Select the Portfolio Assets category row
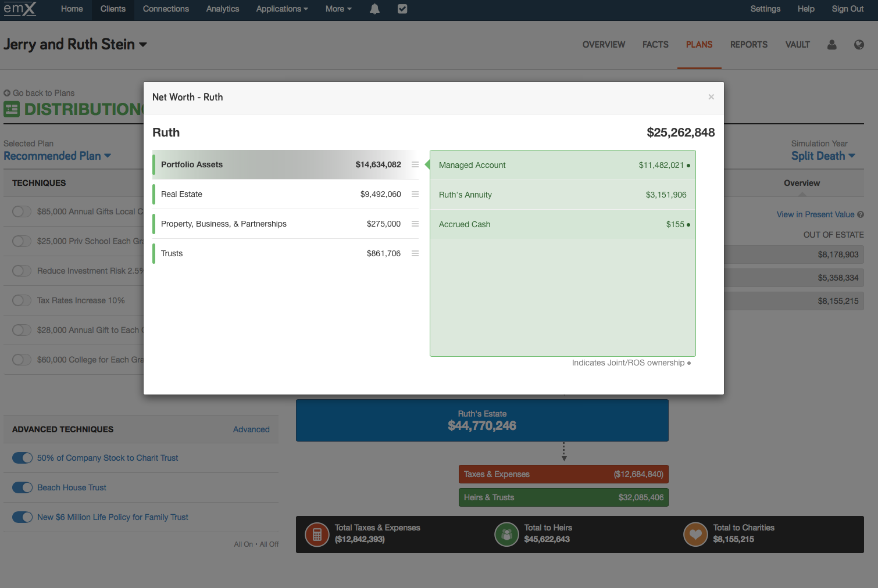The height and width of the screenshot is (588, 878). [285, 164]
